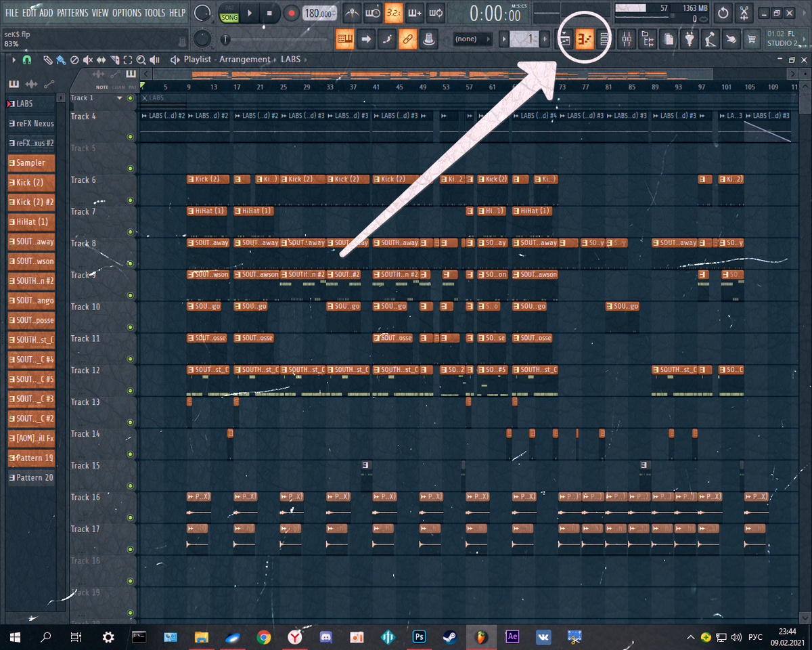812x650 pixels.
Task: Show piano patterns in the picker
Action: [14, 84]
